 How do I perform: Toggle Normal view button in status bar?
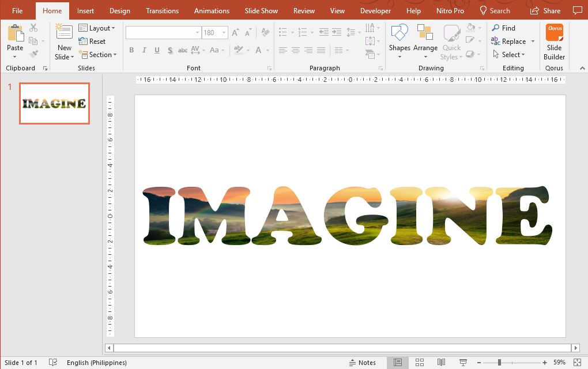(398, 363)
